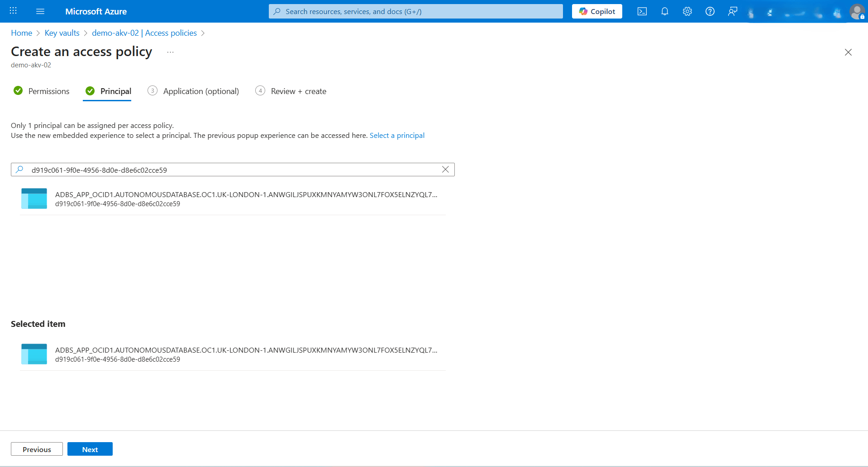Open your account avatar menu
868x467 pixels.
tap(857, 11)
